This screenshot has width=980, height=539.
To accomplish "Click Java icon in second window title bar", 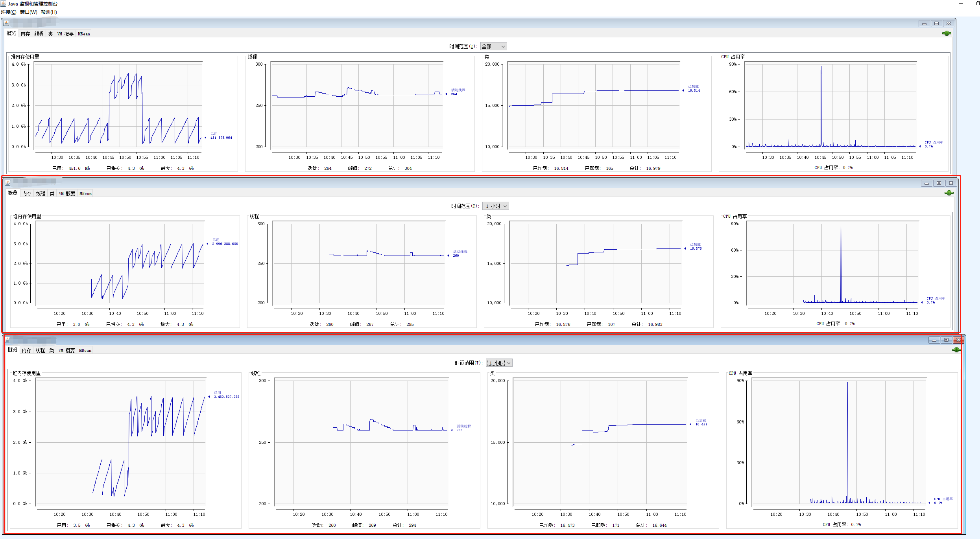I will pos(7,182).
